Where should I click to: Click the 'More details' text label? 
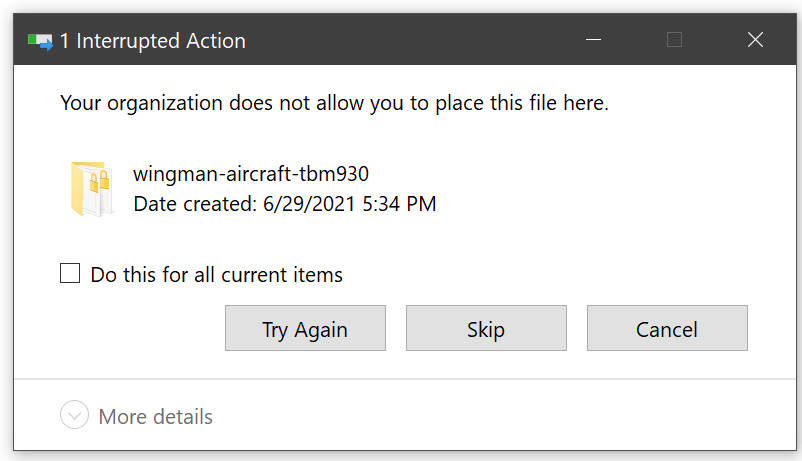point(155,416)
